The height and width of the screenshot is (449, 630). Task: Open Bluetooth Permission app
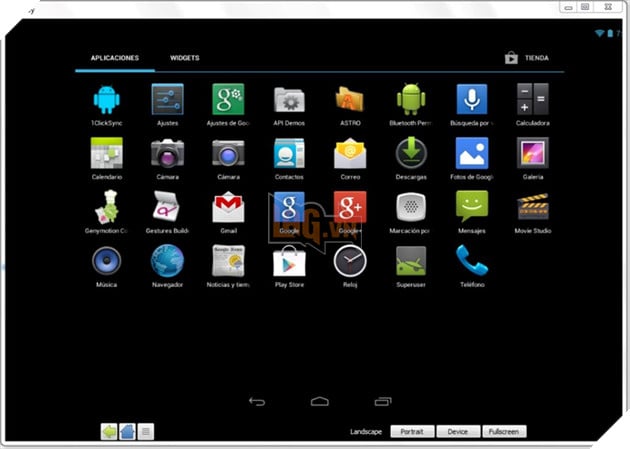(x=411, y=99)
